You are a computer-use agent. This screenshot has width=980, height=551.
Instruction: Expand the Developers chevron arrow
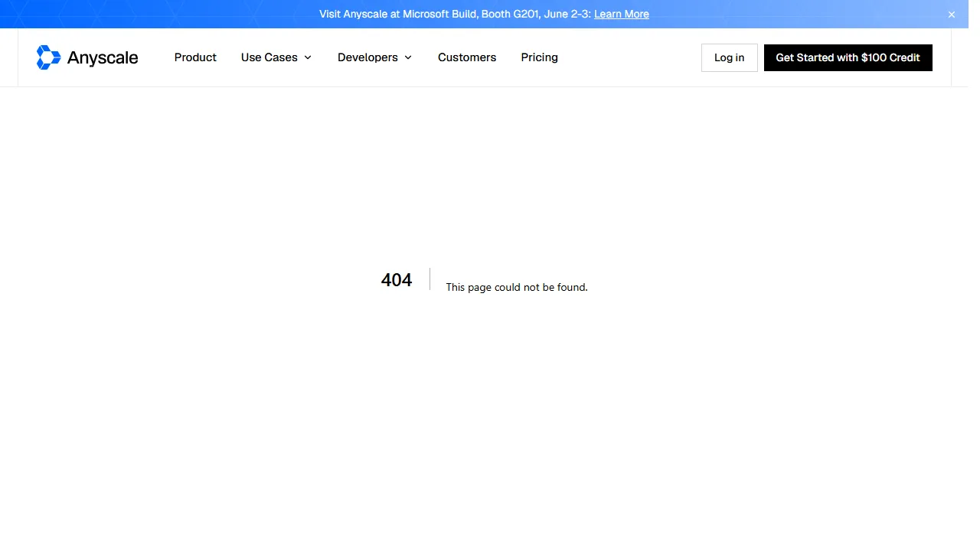click(408, 57)
